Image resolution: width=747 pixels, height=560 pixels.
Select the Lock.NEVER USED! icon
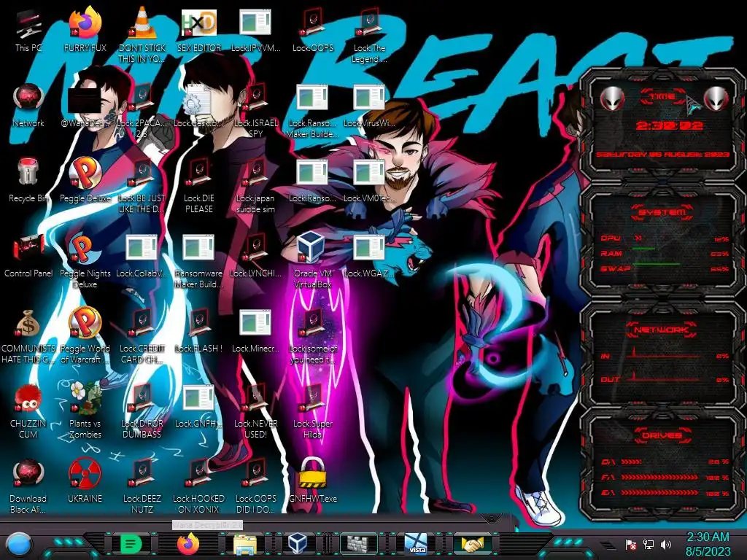[256, 411]
